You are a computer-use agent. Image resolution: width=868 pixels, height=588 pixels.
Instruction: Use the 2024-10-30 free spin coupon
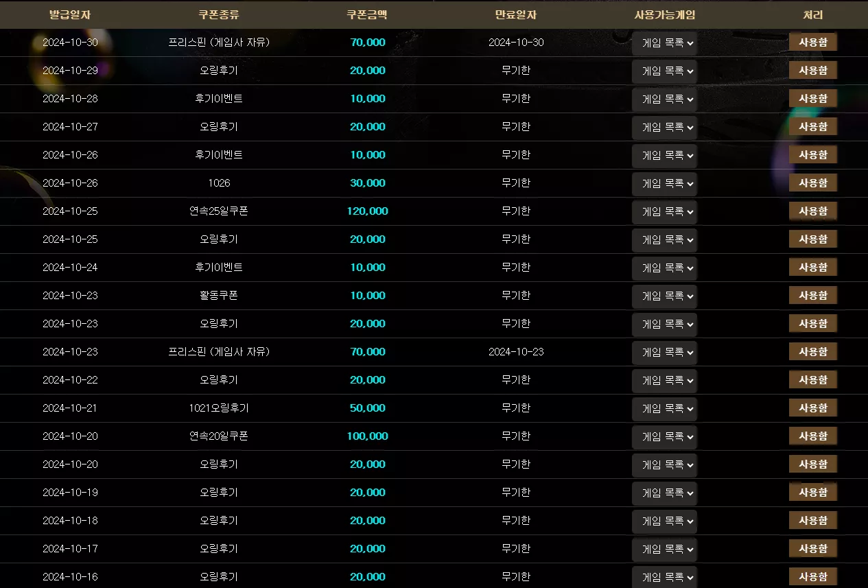[x=812, y=43]
